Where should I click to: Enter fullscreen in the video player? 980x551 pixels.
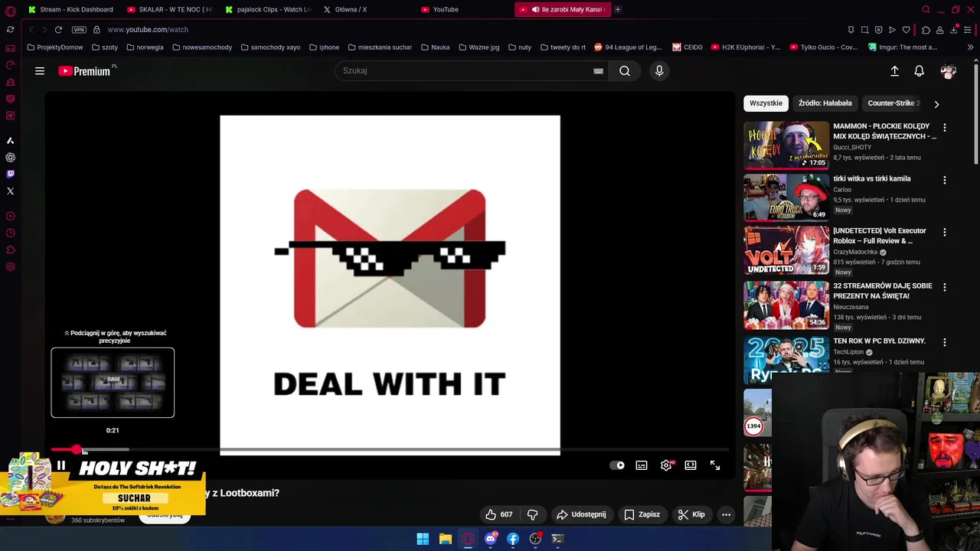click(x=715, y=465)
